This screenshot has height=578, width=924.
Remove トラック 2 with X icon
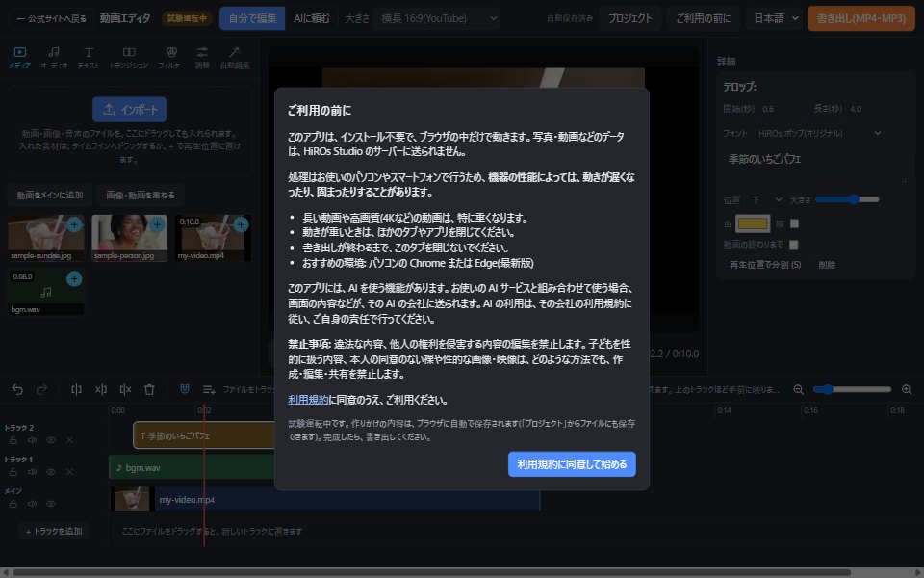pos(69,440)
